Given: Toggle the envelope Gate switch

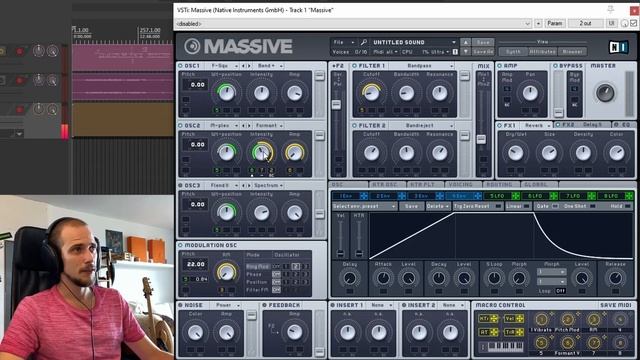Looking at the screenshot, I should (555, 207).
